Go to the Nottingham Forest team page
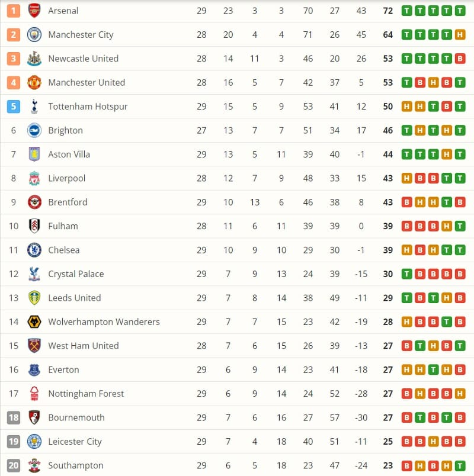 pos(86,394)
